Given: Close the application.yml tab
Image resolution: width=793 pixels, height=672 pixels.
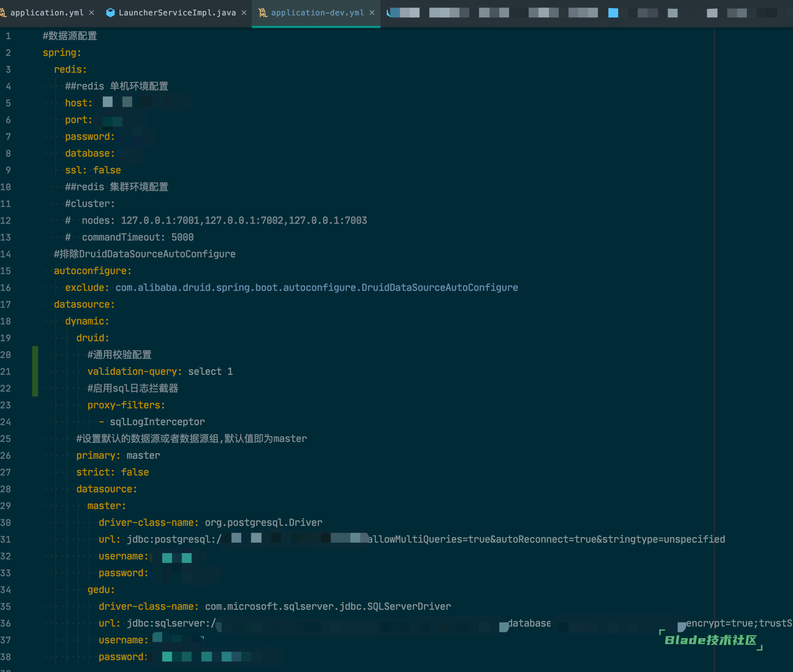Looking at the screenshot, I should [x=91, y=13].
